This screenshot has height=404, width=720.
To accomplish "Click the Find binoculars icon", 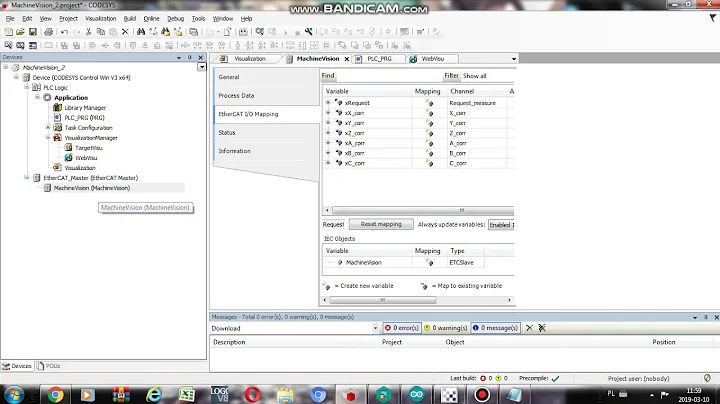I will point(141,32).
